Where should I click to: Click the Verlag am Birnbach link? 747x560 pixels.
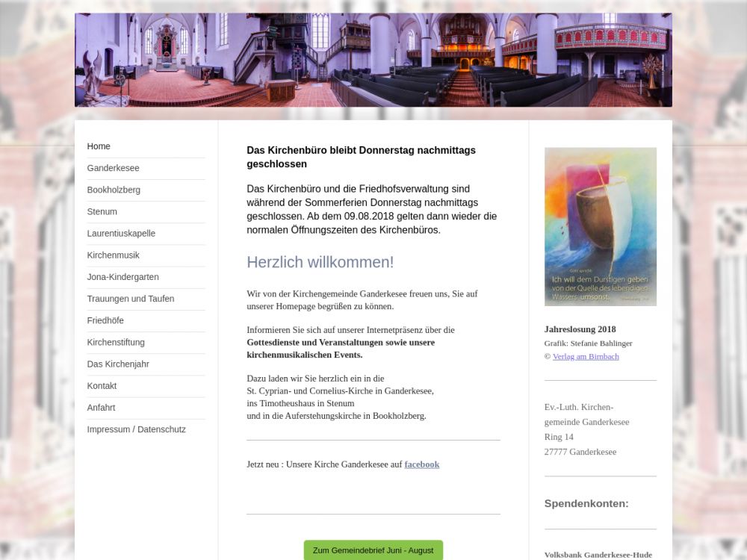pyautogui.click(x=586, y=356)
